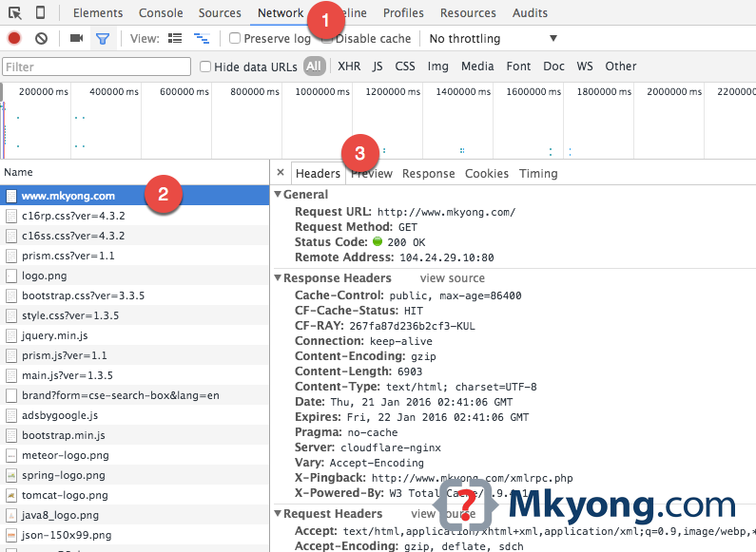Select the c16ss.css?ver=4.3.2 request

[134, 236]
